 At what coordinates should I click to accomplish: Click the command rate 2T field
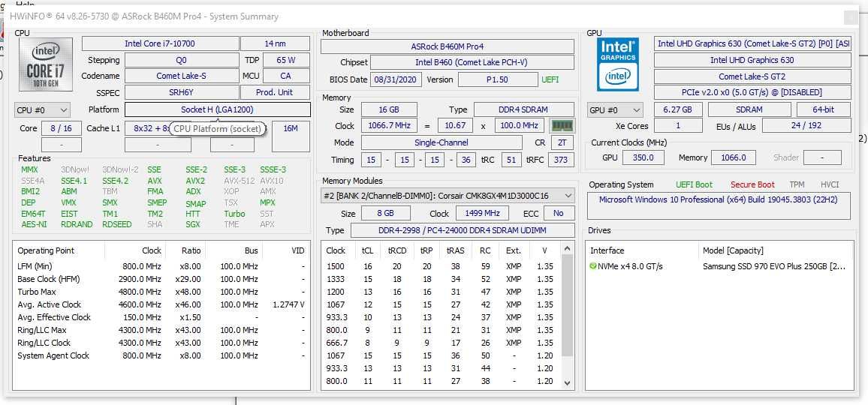point(562,142)
